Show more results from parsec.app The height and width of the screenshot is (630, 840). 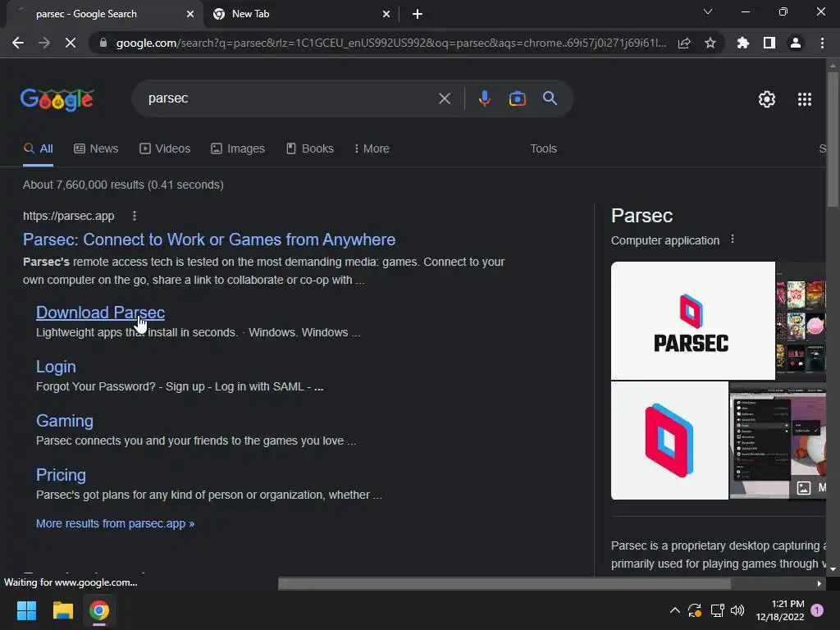[x=115, y=523]
